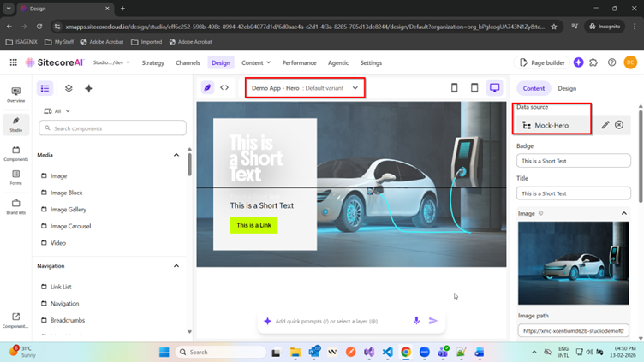Open the Content dropdown menu in top bar
The width and height of the screenshot is (644, 362).
[x=256, y=62]
